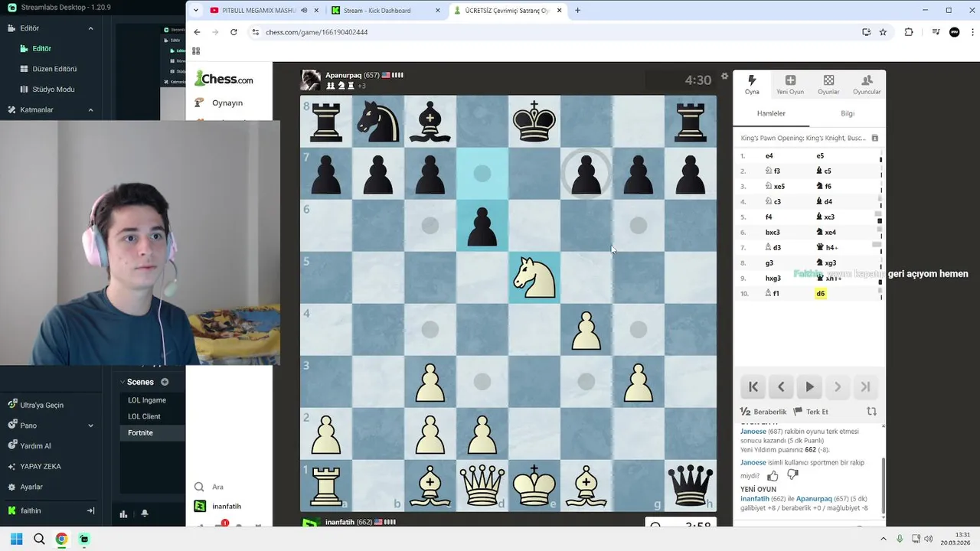Open the Yeni Oyun tab
Image resolution: width=980 pixels, height=551 pixels.
click(x=790, y=84)
